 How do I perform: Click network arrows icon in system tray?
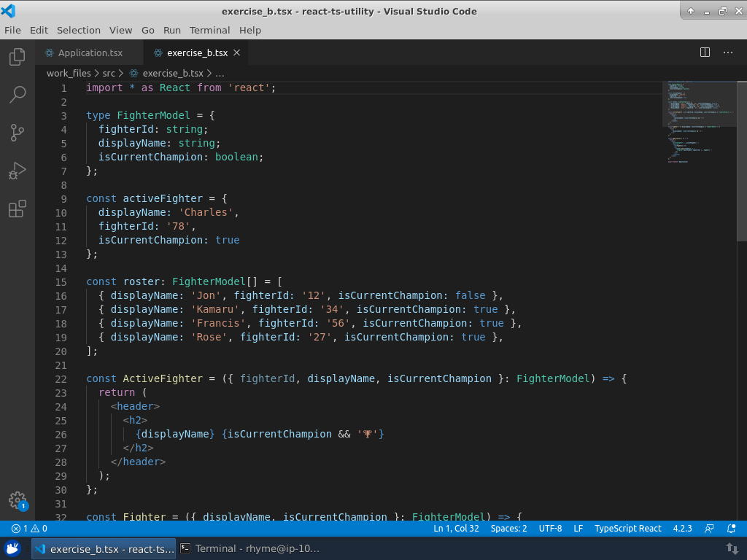(732, 548)
